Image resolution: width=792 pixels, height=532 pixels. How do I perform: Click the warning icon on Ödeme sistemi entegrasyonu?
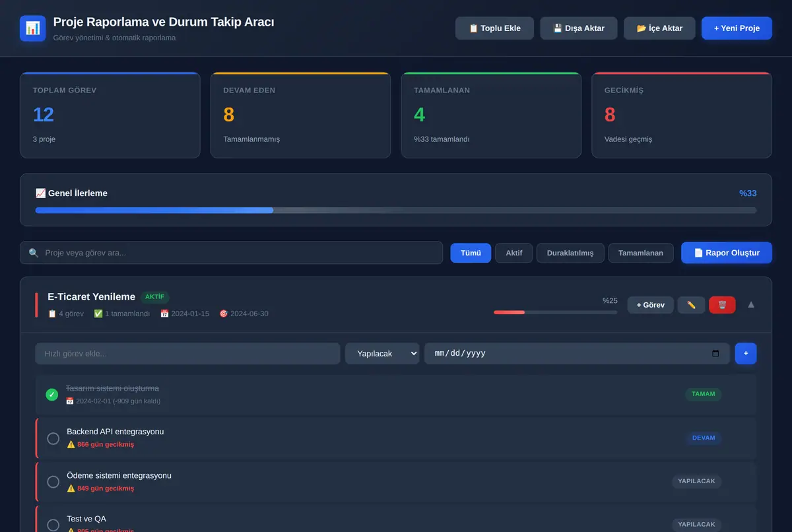coord(71,488)
